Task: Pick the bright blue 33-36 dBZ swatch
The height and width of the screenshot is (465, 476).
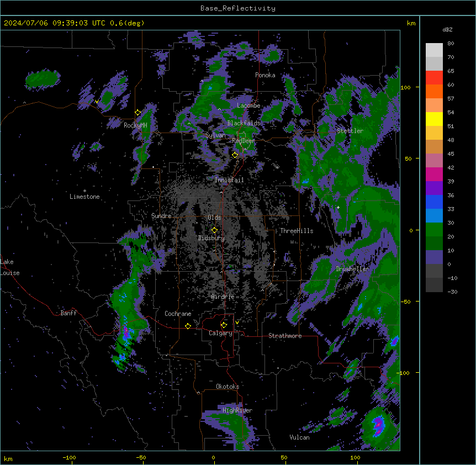Action: click(x=434, y=202)
